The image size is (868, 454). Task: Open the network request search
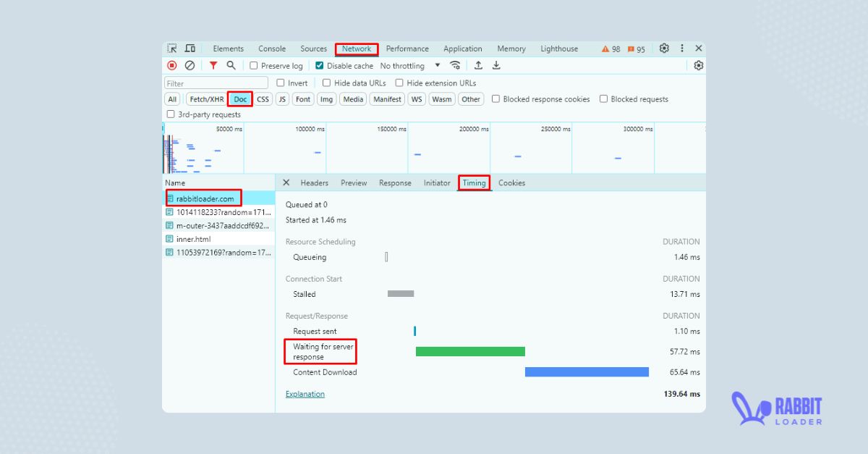231,65
